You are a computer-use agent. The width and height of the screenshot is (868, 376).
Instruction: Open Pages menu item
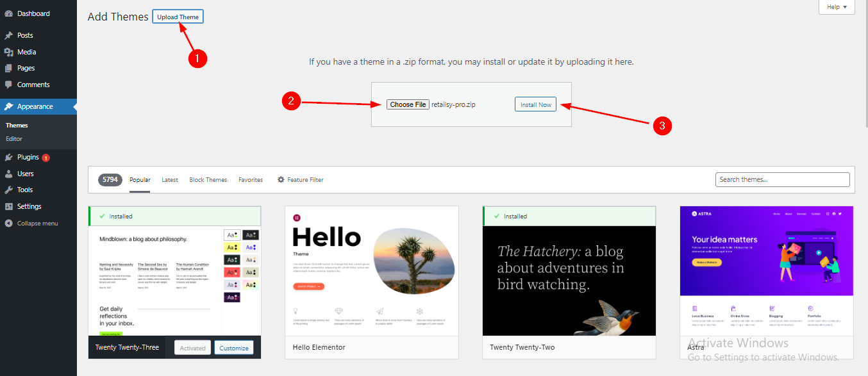pyautogui.click(x=38, y=68)
